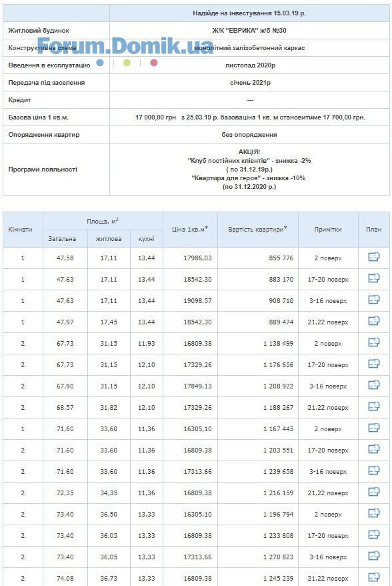
Task: Open floor plan for 1 188 267 apartment
Action: (x=374, y=406)
